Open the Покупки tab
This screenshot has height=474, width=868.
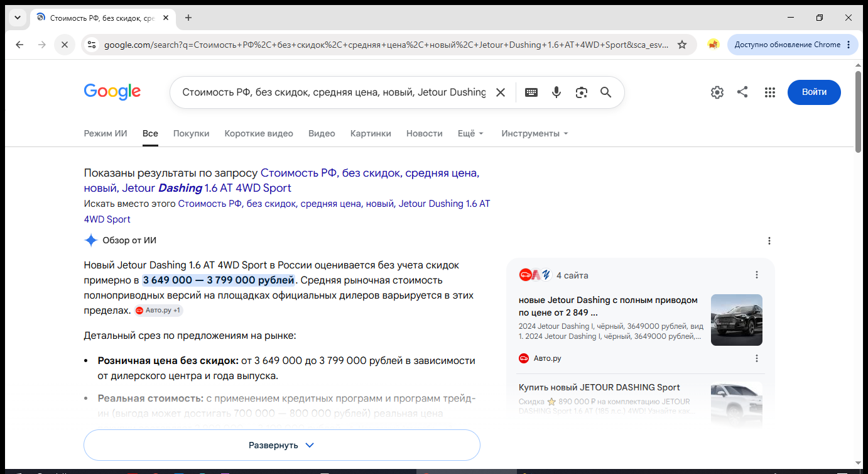192,133
